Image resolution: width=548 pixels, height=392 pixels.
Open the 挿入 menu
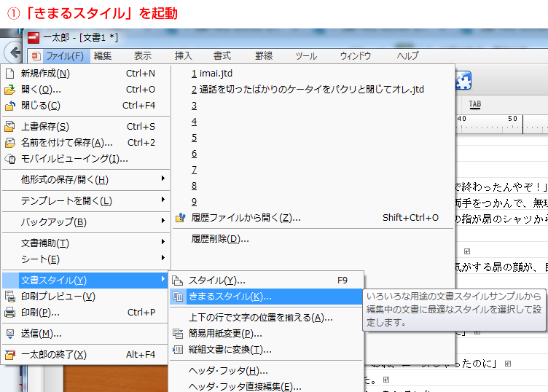pos(184,56)
